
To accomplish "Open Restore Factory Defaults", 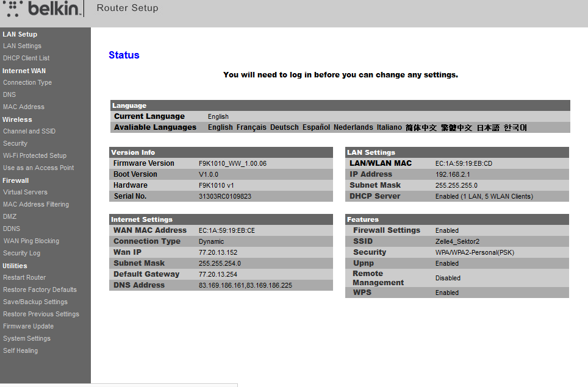I will 40,289.
